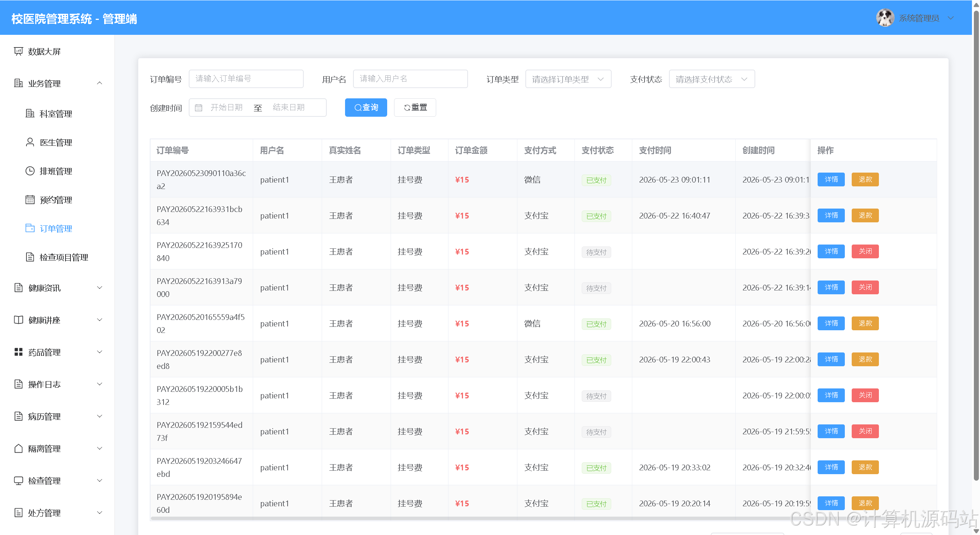Select 检查项目管理 menu item

[57, 257]
